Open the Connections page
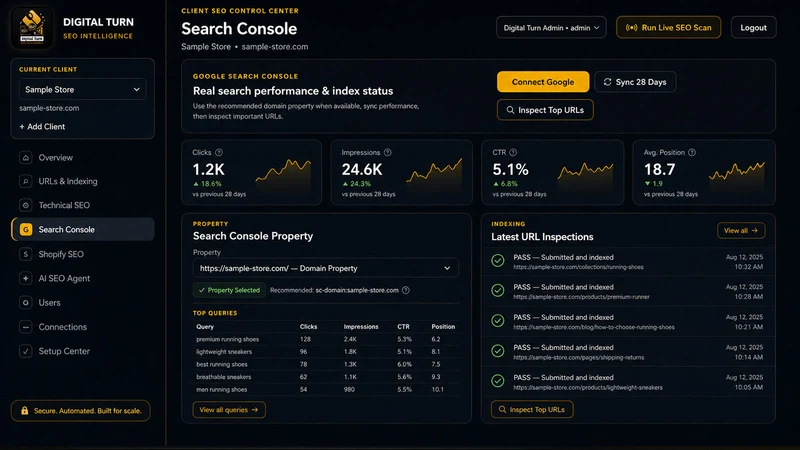Screen dimensions: 800x450 click(x=83, y=327)
